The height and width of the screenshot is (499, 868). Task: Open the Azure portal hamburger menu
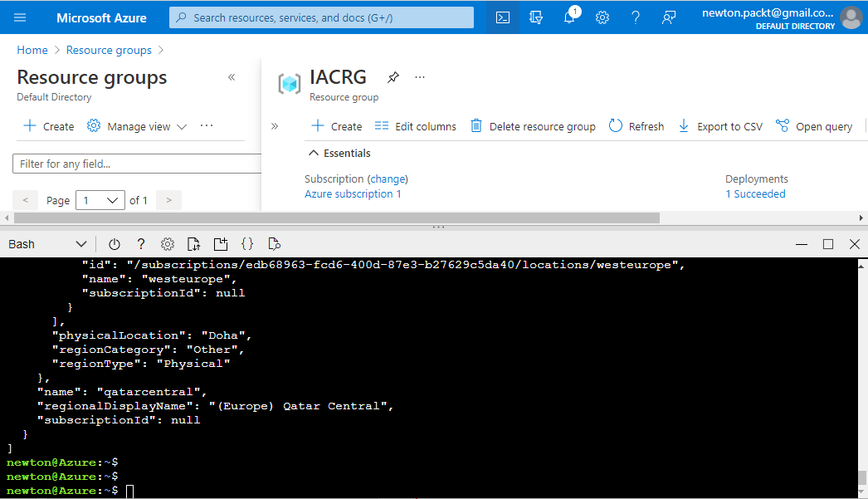[20, 17]
